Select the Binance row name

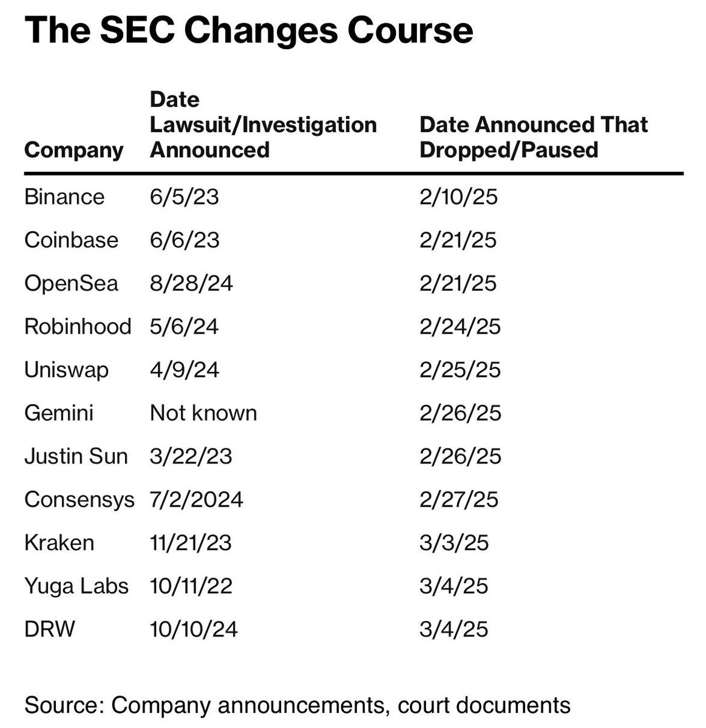coord(64,197)
